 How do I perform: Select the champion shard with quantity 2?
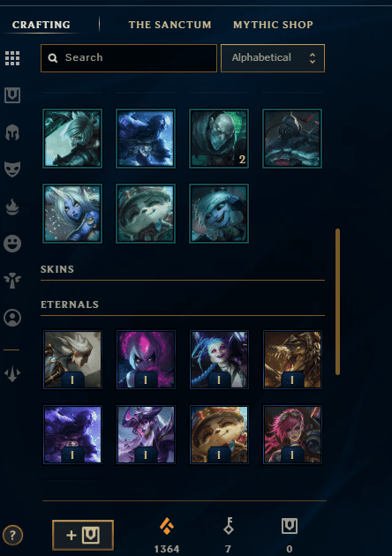(219, 139)
